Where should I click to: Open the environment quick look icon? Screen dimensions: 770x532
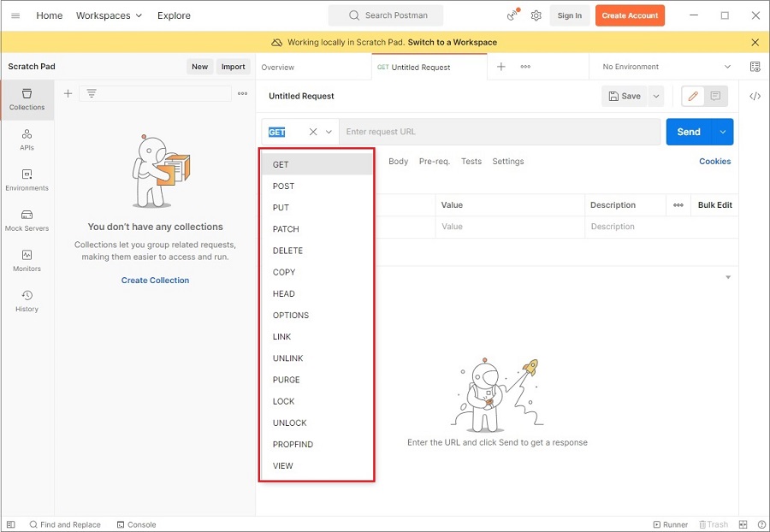click(755, 67)
